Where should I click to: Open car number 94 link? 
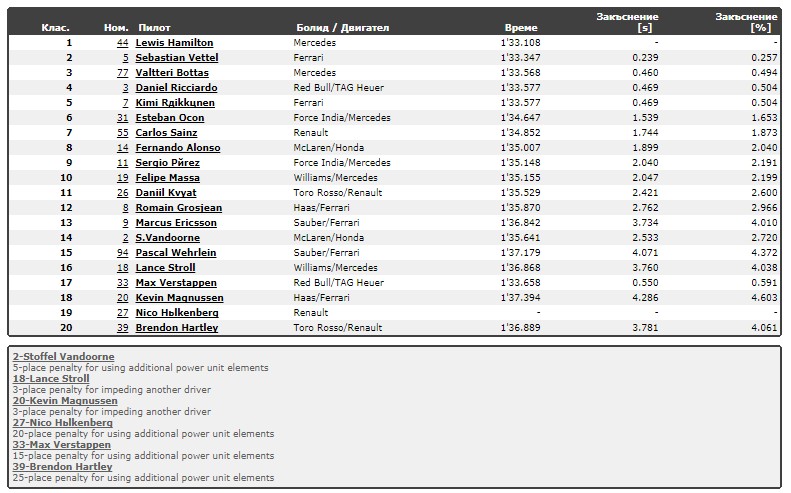pos(123,253)
